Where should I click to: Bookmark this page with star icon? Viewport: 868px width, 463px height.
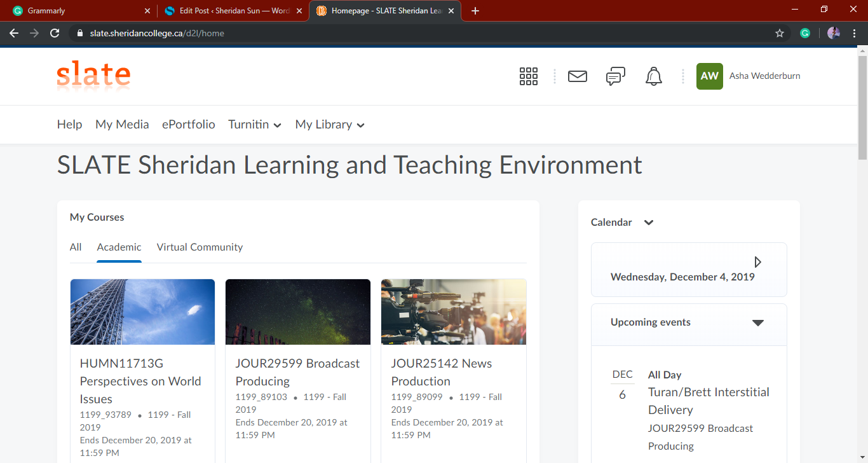point(780,33)
